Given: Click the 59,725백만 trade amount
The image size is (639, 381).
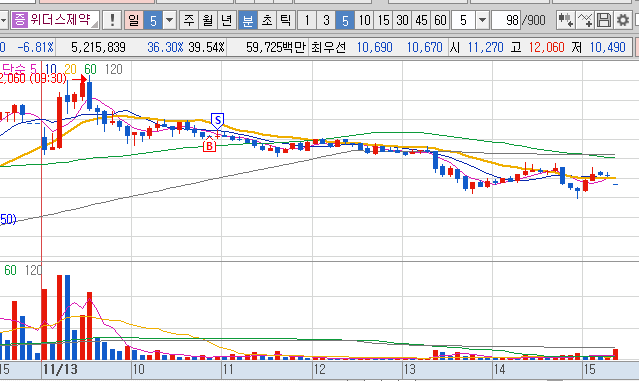Looking at the screenshot, I should click(x=275, y=48).
